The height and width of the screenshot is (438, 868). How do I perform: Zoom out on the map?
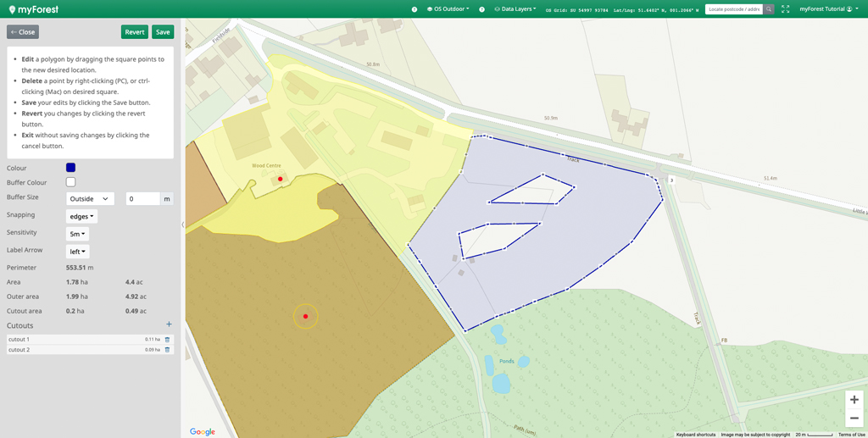tap(854, 419)
